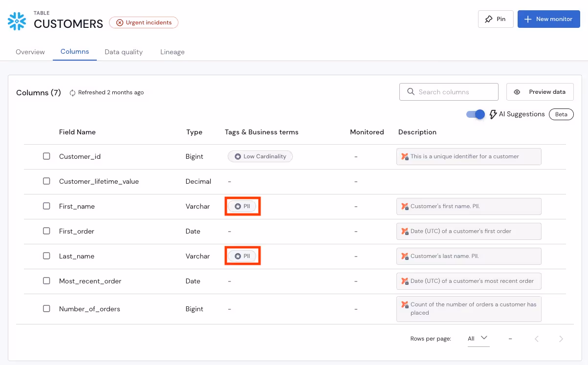
Task: Click the Snowflake logo icon
Action: (x=17, y=21)
